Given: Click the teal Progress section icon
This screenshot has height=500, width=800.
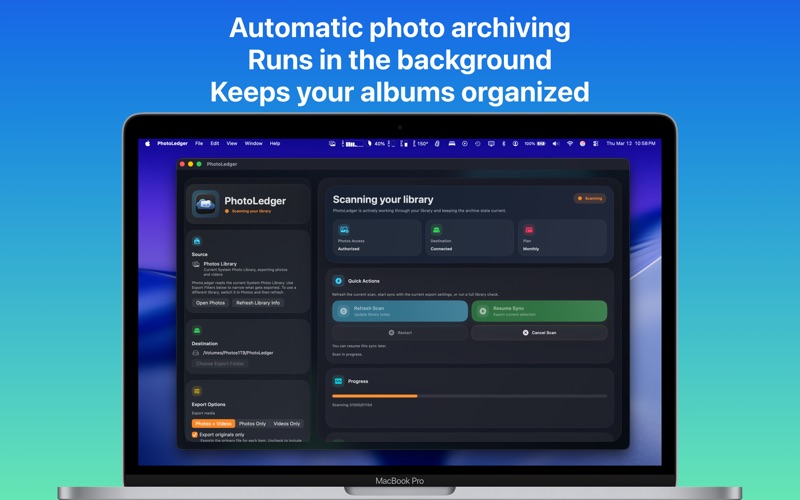Looking at the screenshot, I should tap(338, 381).
